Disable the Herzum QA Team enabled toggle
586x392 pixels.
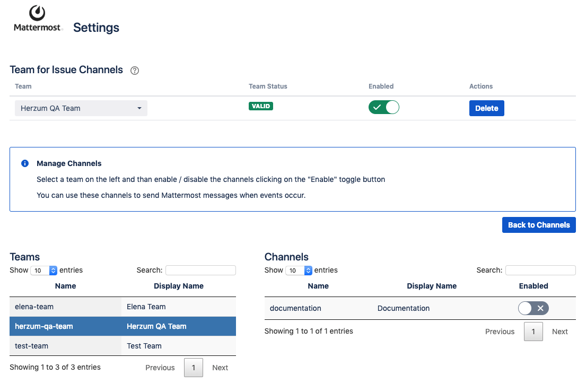coord(383,108)
